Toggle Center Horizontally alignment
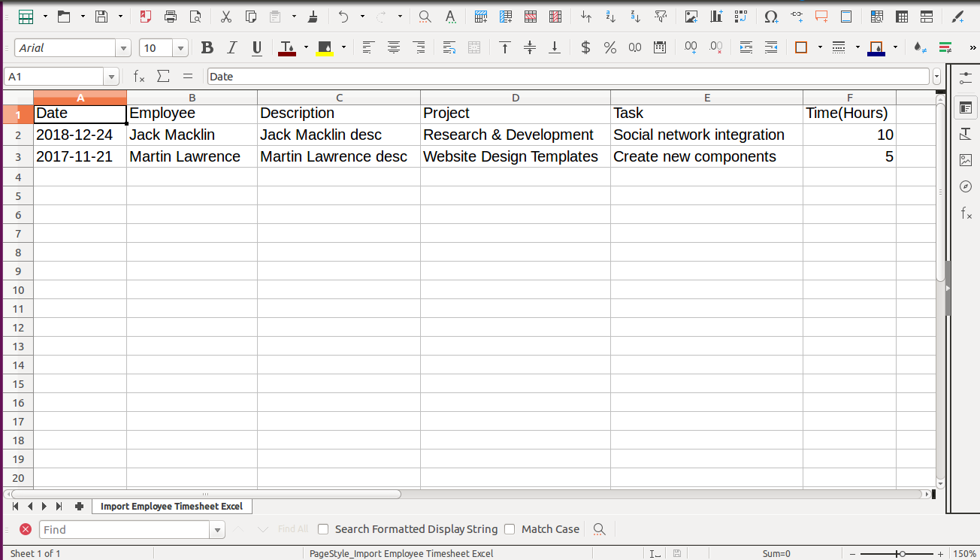The image size is (980, 560). click(393, 48)
